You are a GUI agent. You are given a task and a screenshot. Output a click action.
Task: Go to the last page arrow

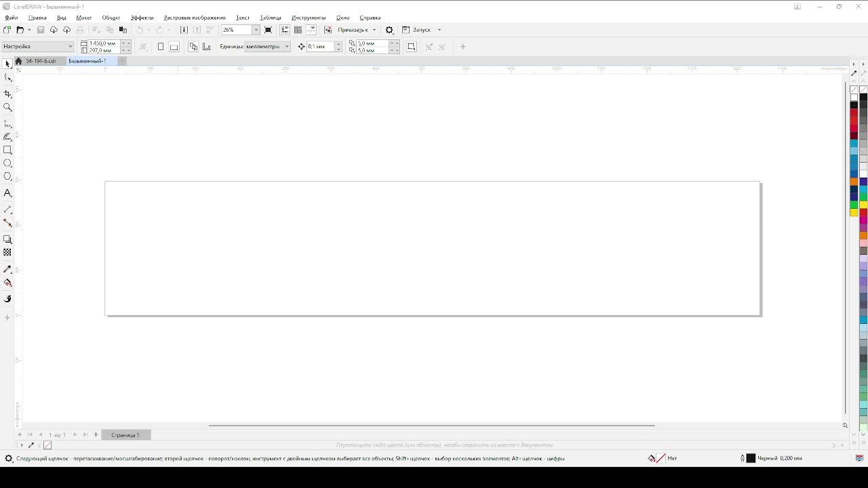(85, 435)
